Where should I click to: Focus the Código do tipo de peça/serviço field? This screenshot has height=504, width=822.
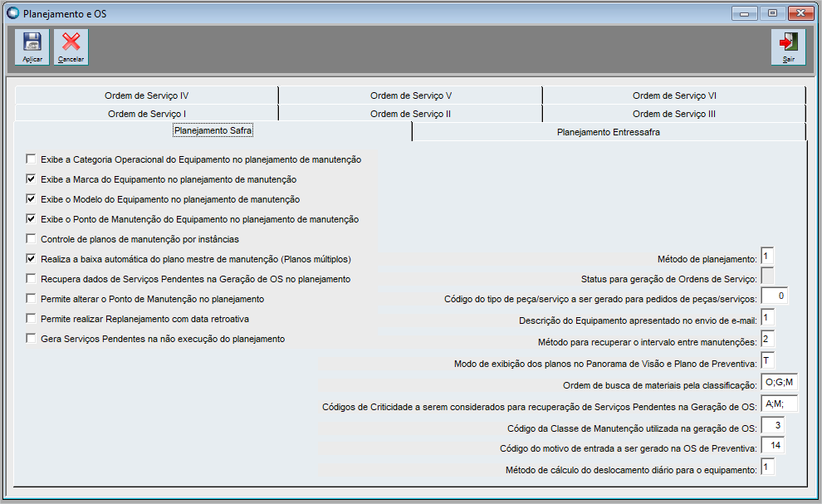(x=775, y=296)
